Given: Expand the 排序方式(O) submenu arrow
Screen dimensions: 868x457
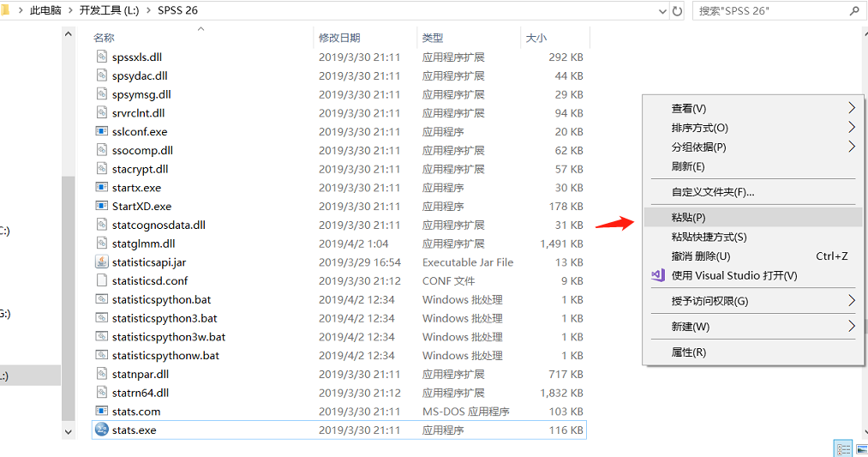Looking at the screenshot, I should (x=852, y=128).
